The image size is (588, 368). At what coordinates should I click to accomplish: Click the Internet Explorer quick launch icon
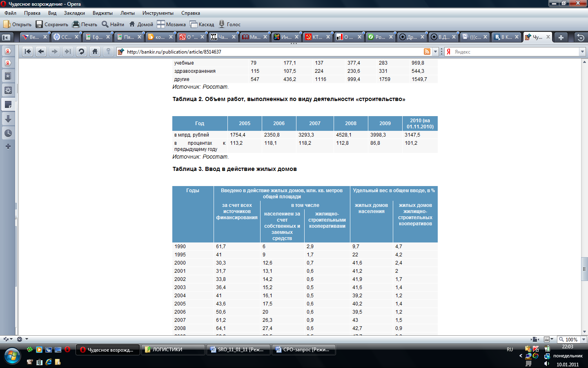click(49, 362)
